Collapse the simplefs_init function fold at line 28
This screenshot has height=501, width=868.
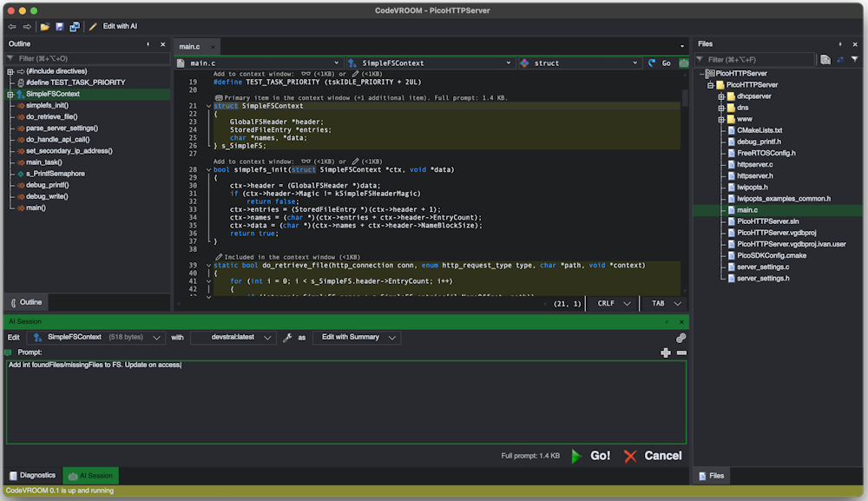click(x=208, y=170)
